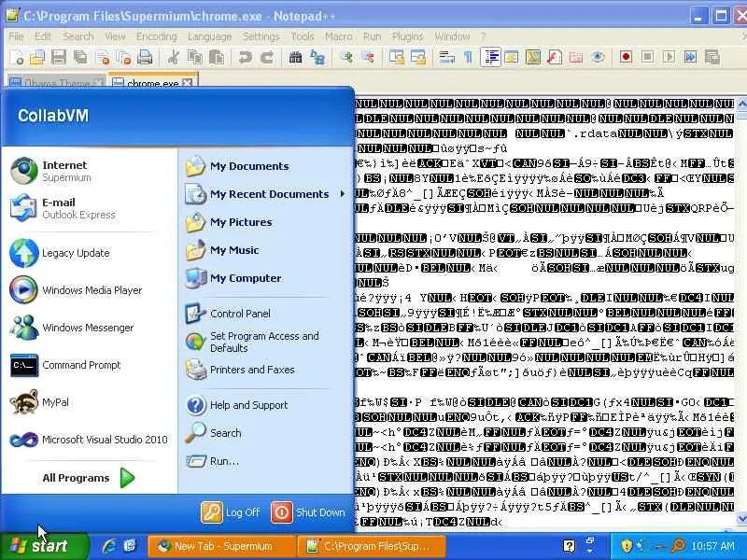
Task: Click the Zoom Out toolbar icon
Action: (367, 58)
